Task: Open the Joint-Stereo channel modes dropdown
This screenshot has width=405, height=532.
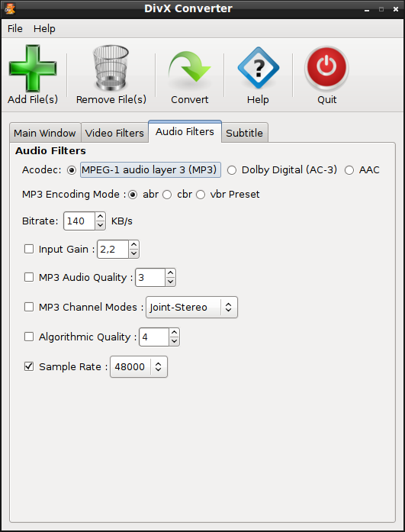Action: [x=192, y=308]
